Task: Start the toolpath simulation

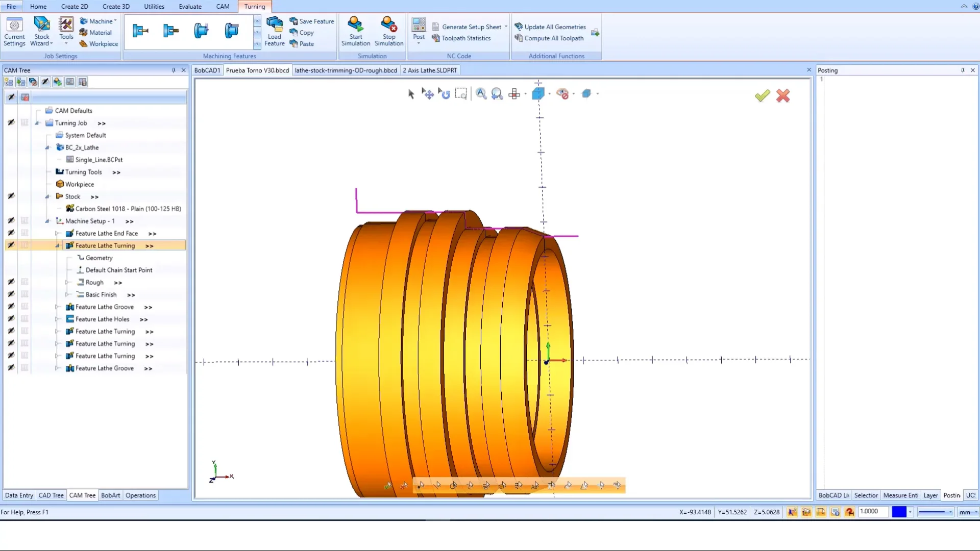Action: click(356, 32)
